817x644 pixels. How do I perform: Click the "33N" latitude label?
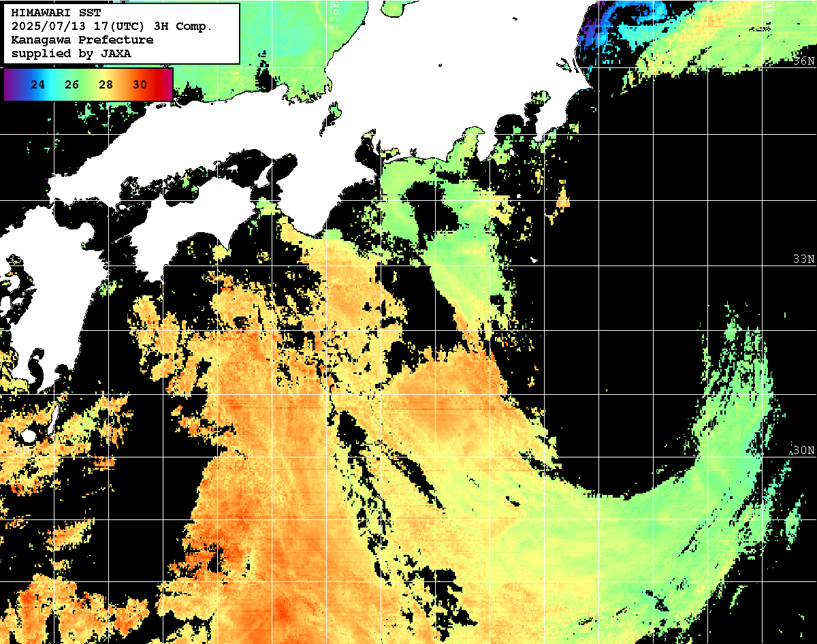[x=803, y=259]
